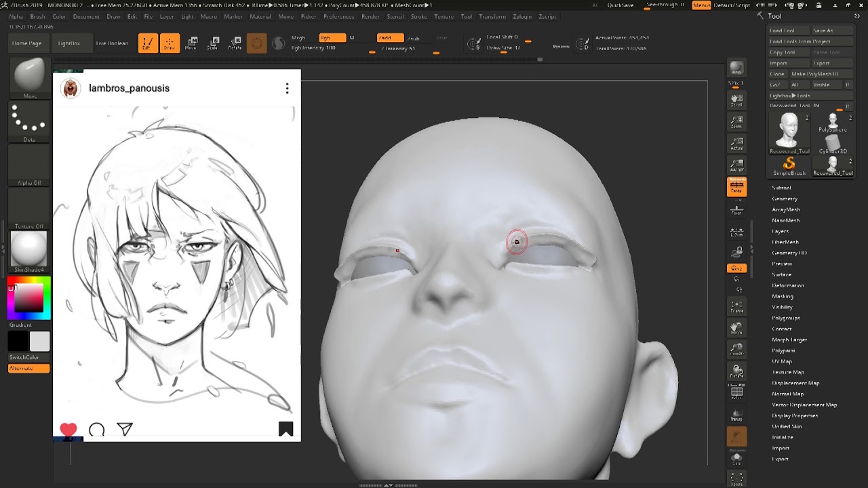Expand the Polygroups palette section
Image resolution: width=868 pixels, height=488 pixels.
coord(786,318)
